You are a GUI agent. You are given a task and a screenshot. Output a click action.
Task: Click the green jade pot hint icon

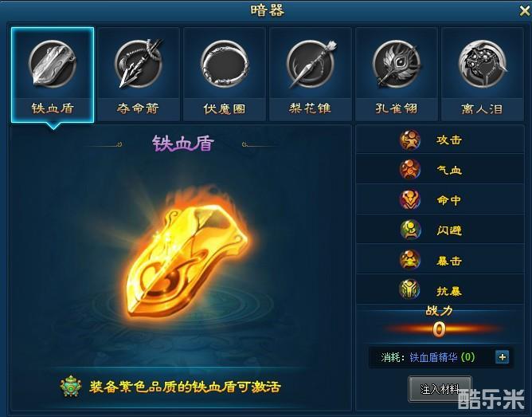(x=71, y=387)
